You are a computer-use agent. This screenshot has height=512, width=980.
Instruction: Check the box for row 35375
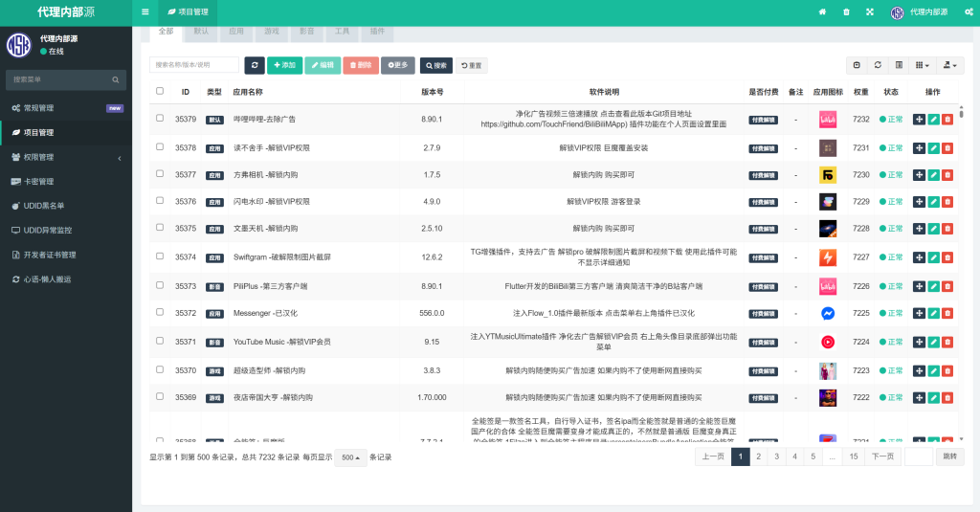point(160,228)
